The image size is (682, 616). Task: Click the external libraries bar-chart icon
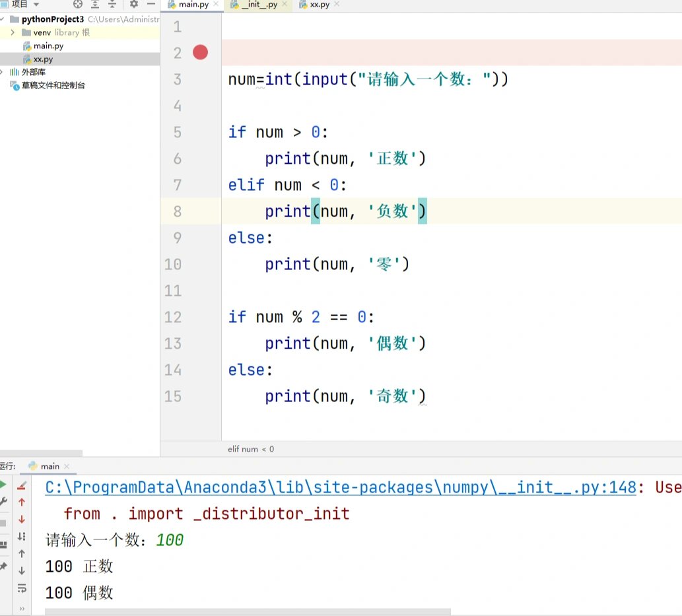click(x=15, y=72)
